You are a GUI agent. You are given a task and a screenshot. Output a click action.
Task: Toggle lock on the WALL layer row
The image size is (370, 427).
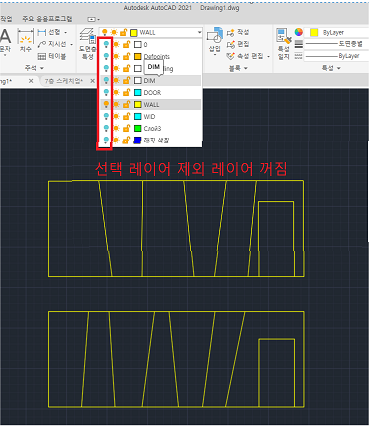[126, 104]
